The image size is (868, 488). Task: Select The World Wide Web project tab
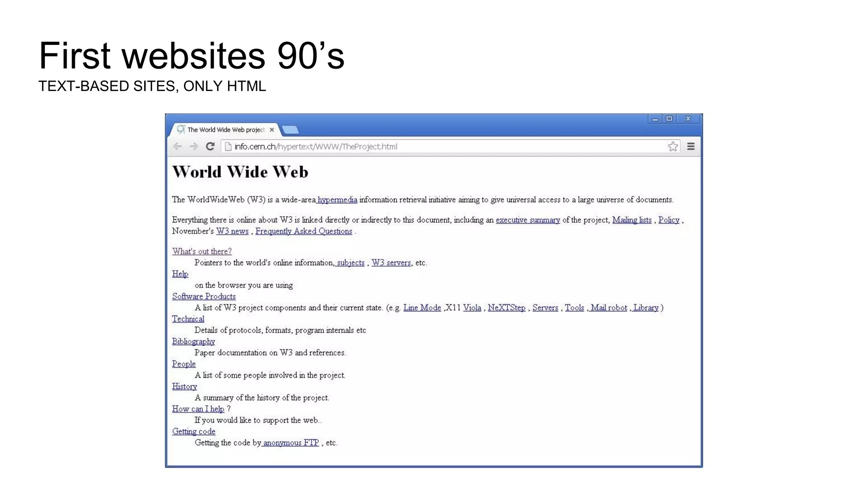click(x=226, y=130)
